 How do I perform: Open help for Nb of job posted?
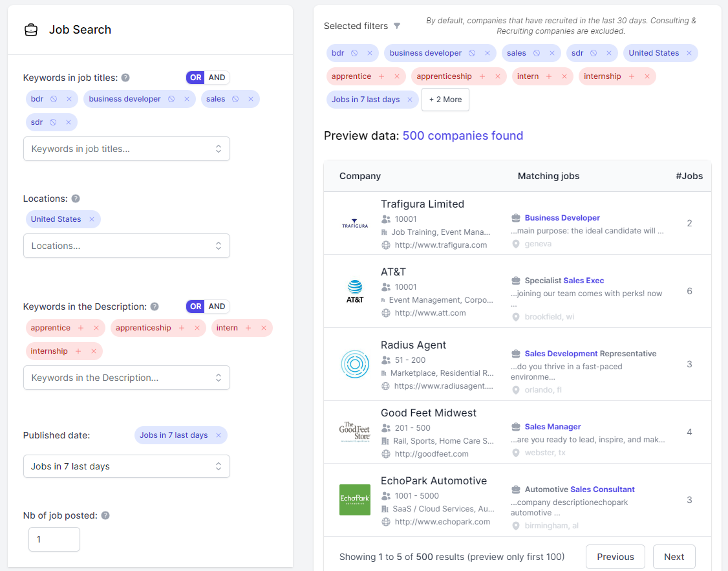[x=105, y=515]
